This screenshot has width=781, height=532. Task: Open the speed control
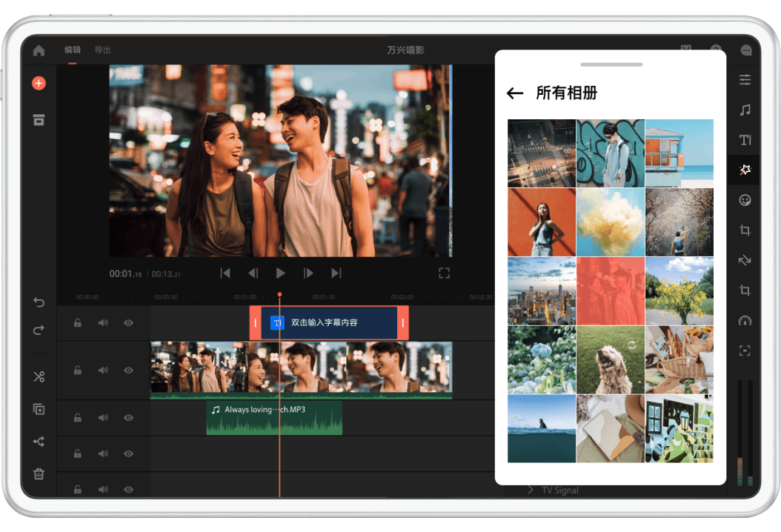coord(744,319)
